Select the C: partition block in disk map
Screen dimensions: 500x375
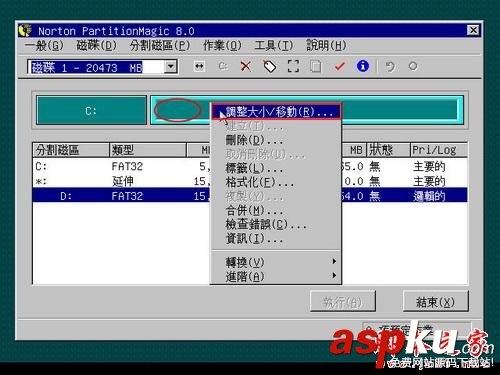tap(91, 110)
